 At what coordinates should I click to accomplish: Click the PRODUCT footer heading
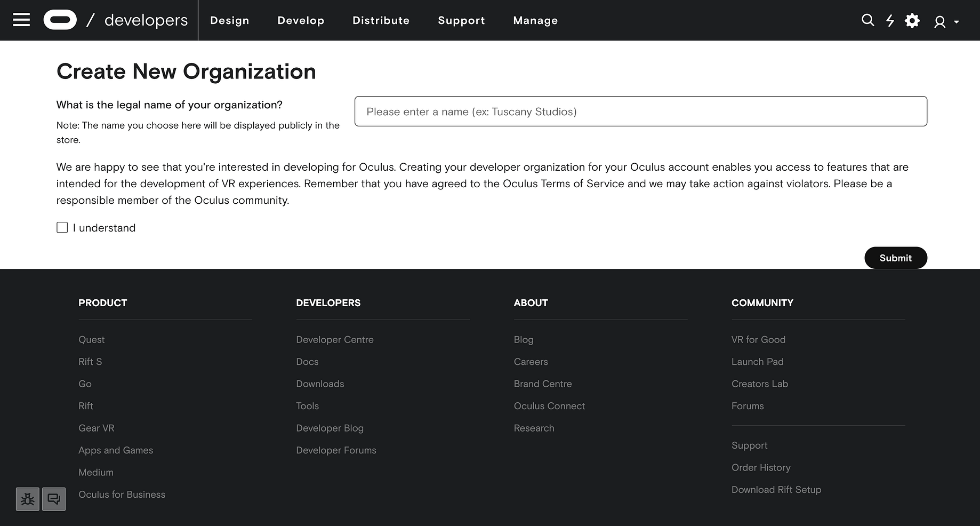point(103,302)
